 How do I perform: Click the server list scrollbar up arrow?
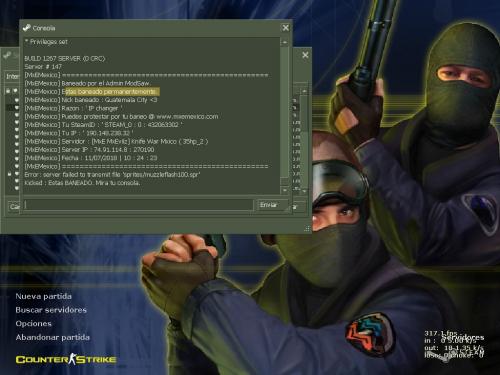coord(304,91)
